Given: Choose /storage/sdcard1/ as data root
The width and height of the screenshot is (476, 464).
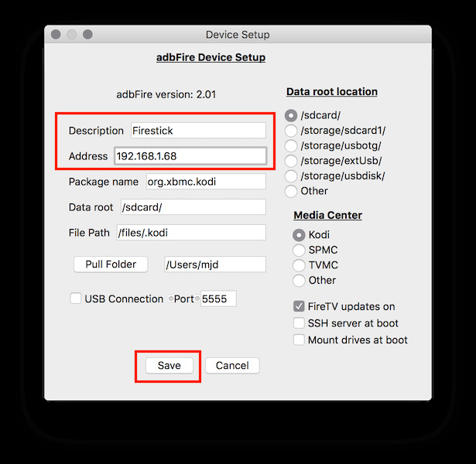Looking at the screenshot, I should coord(291,131).
